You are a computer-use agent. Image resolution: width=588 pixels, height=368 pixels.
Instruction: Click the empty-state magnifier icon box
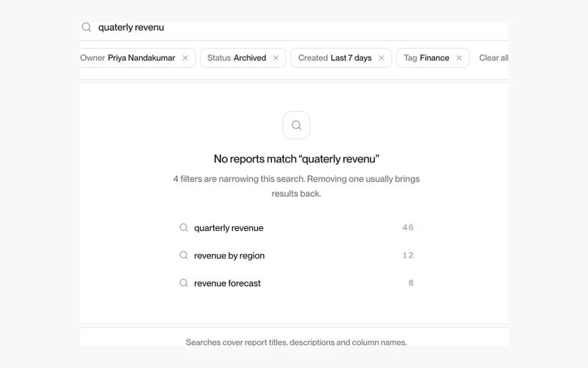coord(296,125)
